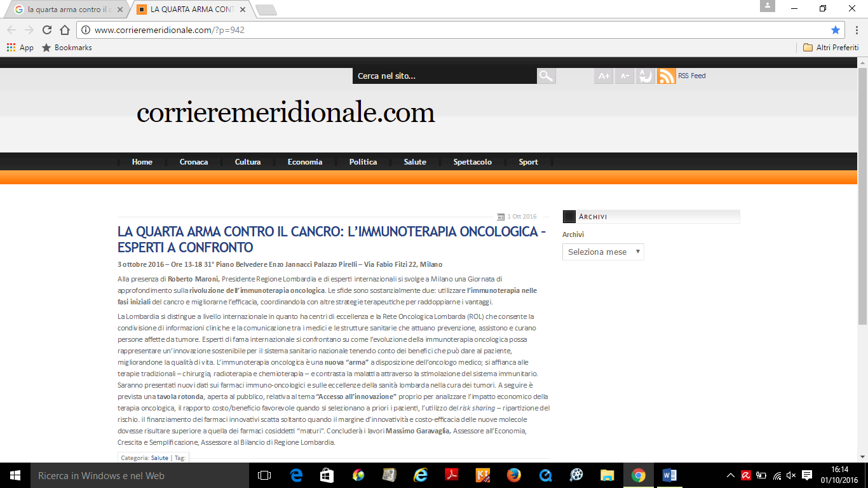Click the Avira antivirus tray icon
This screenshot has height=488, width=868.
[746, 475]
